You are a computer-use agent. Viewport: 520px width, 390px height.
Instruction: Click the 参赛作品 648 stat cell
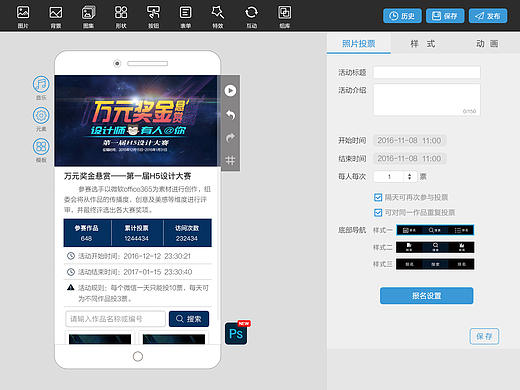pyautogui.click(x=87, y=233)
